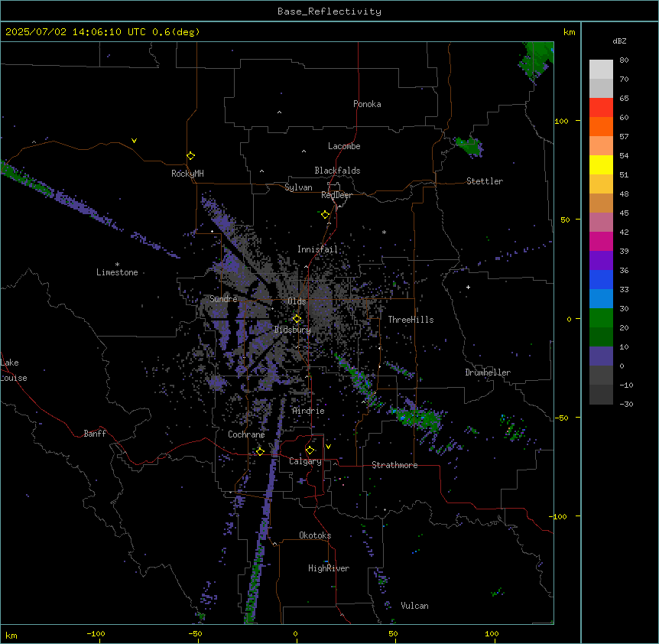Click the white asterisk above Limestone

(x=117, y=265)
